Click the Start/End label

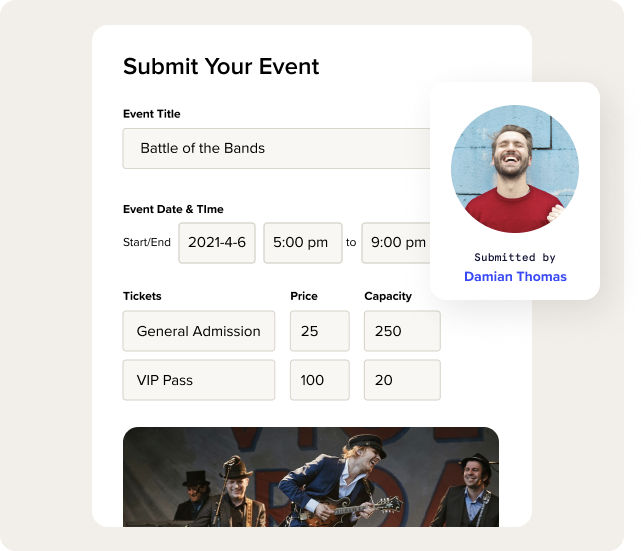pyautogui.click(x=147, y=243)
